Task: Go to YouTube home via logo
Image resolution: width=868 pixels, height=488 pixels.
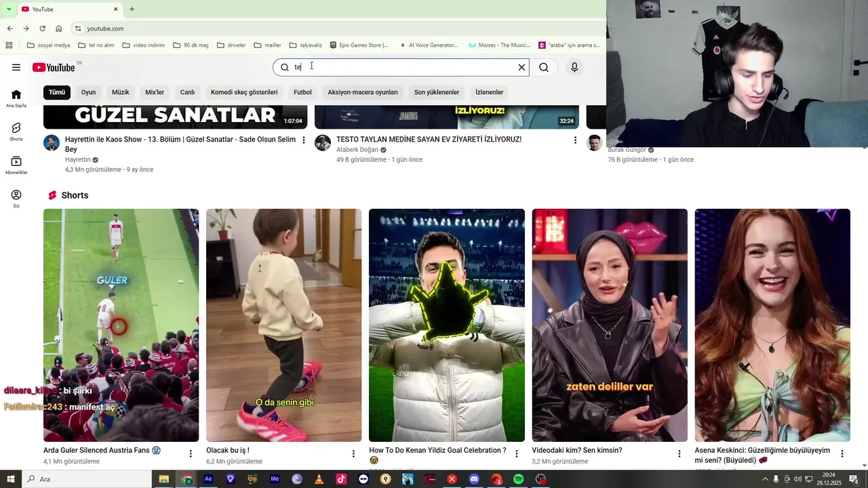Action: click(54, 67)
